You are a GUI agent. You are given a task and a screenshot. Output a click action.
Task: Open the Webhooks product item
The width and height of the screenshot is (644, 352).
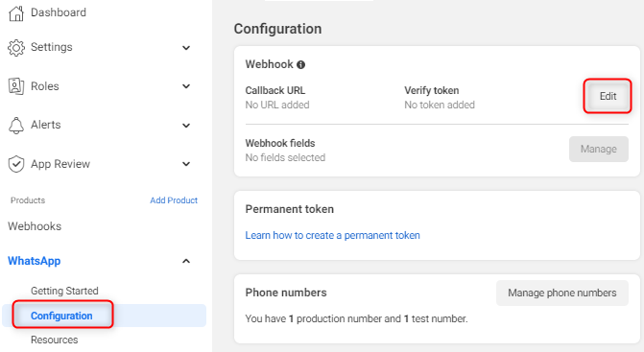35,226
